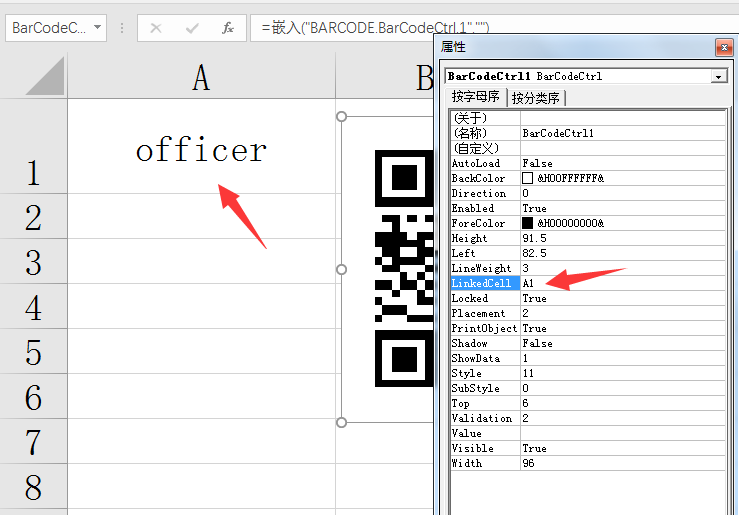This screenshot has height=515, width=739.
Task: Switch to 按字母序 tab
Action: pyautogui.click(x=476, y=97)
